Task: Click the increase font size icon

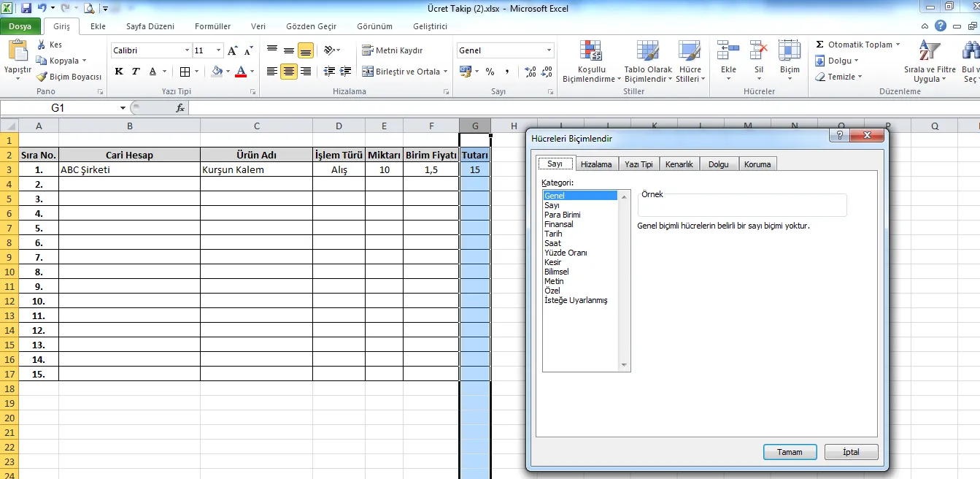Action: (233, 50)
